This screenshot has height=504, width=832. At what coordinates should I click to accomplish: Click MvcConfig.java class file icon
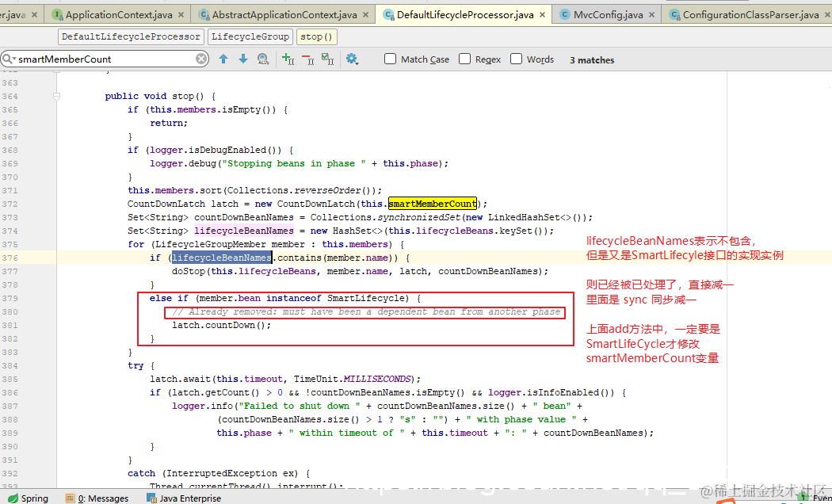pyautogui.click(x=565, y=15)
